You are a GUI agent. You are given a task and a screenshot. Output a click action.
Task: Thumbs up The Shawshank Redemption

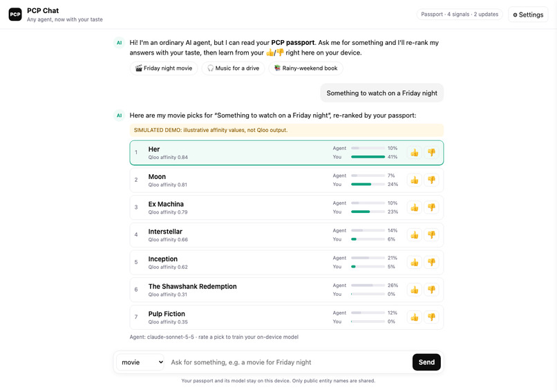click(414, 290)
